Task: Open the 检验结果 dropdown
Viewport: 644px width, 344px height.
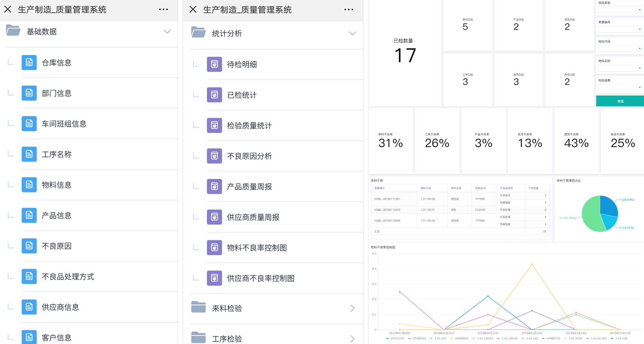Action: coord(620,87)
